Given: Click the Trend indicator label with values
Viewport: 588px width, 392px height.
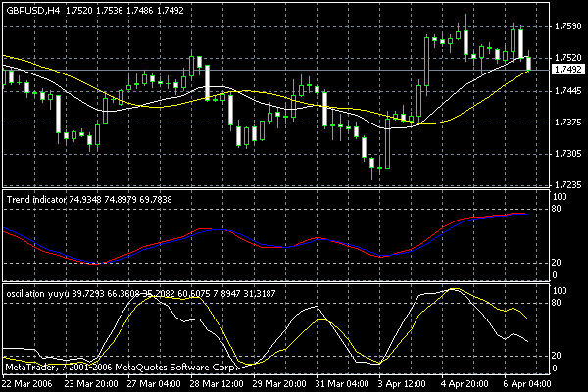Looking at the screenshot, I should (89, 200).
